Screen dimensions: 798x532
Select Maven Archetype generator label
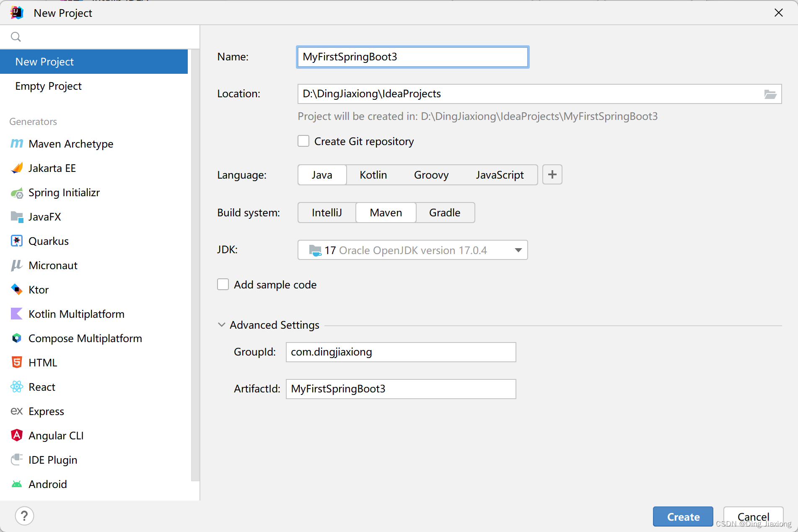pyautogui.click(x=71, y=144)
